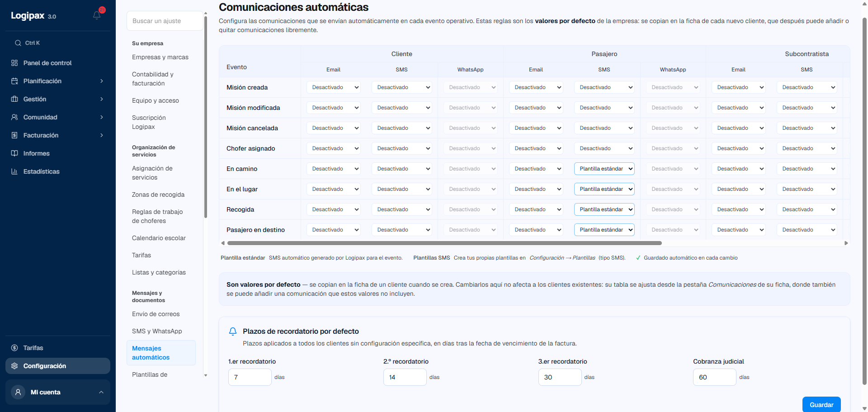Open Envío de correos settings
The width and height of the screenshot is (868, 412).
(156, 314)
